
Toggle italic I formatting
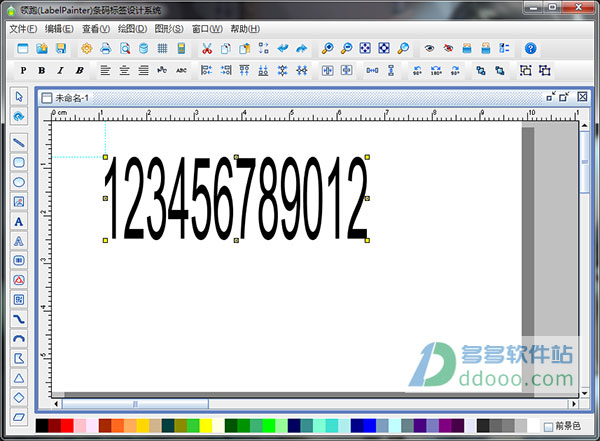pyautogui.click(x=60, y=70)
